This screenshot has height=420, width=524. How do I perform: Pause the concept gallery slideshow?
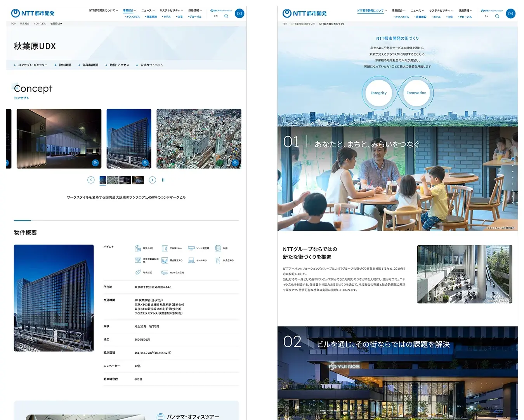[163, 180]
